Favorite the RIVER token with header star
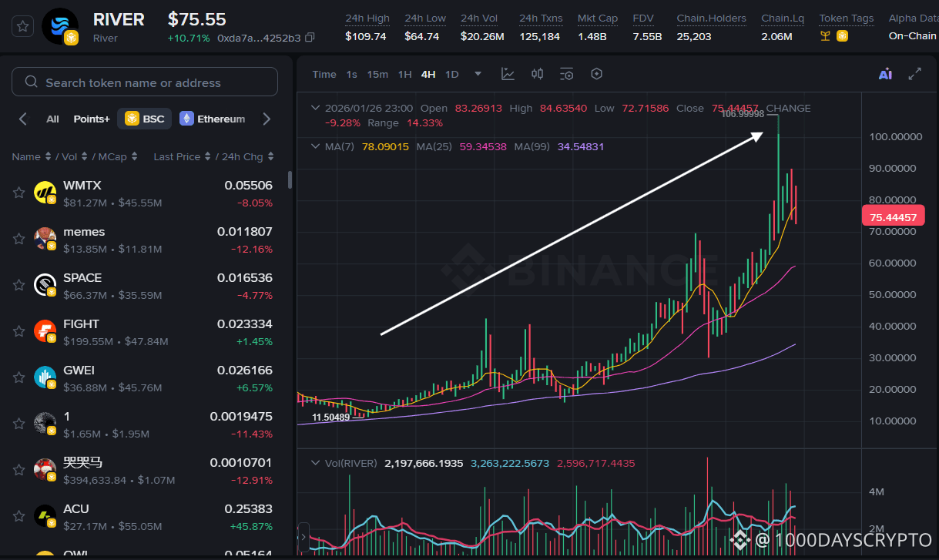 click(x=23, y=26)
